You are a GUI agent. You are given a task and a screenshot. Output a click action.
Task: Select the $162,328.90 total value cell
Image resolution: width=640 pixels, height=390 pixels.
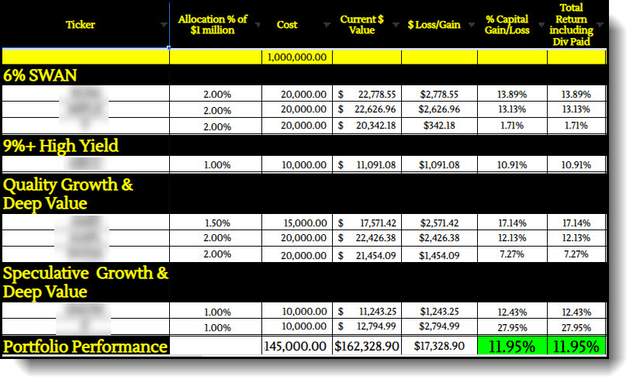pos(367,346)
